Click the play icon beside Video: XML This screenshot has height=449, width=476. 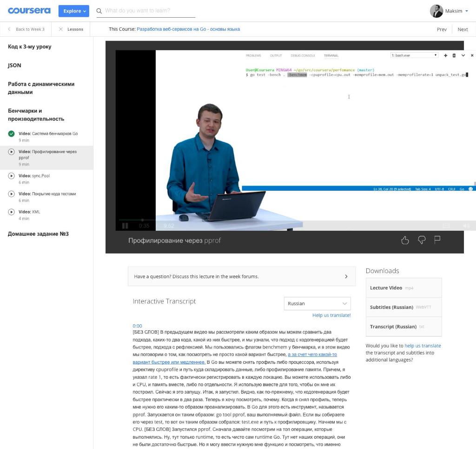(10, 212)
